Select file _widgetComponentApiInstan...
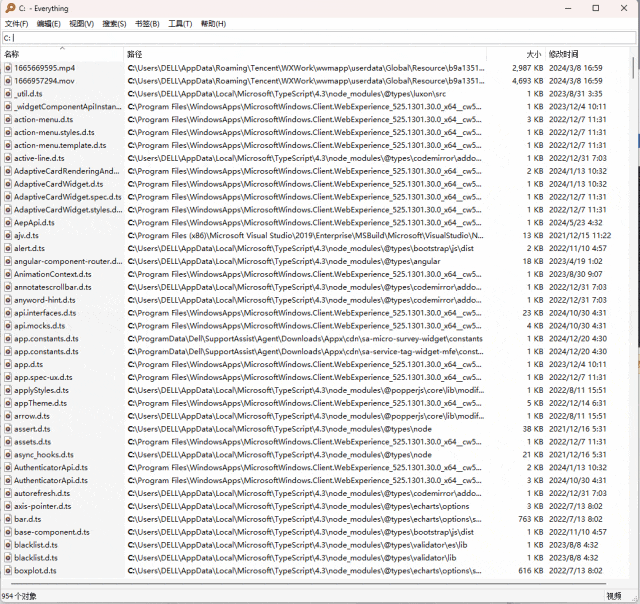The height and width of the screenshot is (604, 640). pyautogui.click(x=68, y=107)
